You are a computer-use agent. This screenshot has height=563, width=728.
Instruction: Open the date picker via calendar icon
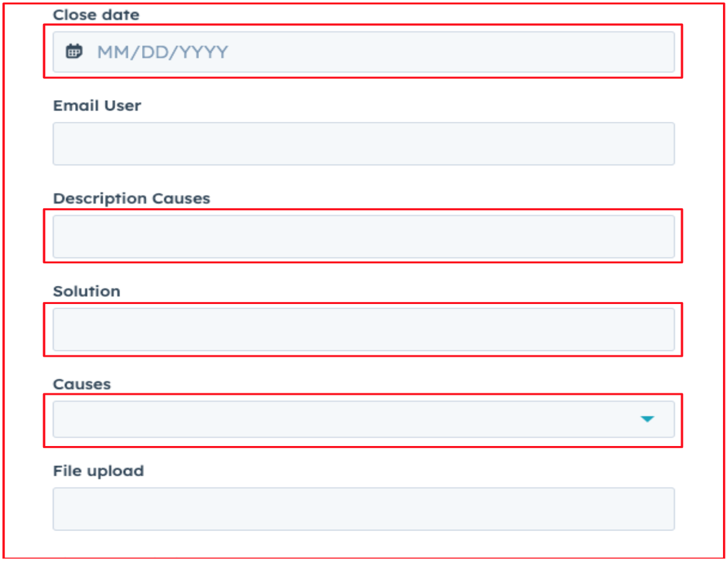74,51
